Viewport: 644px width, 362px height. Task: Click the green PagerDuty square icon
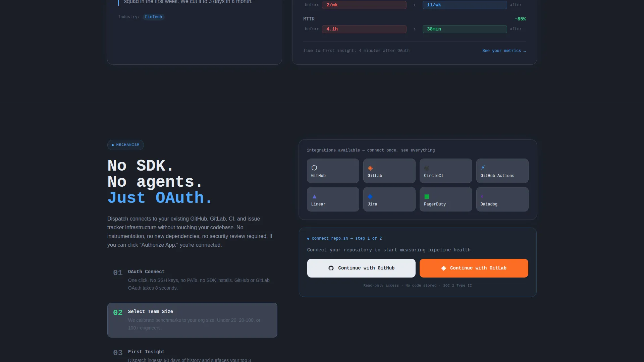tap(427, 196)
